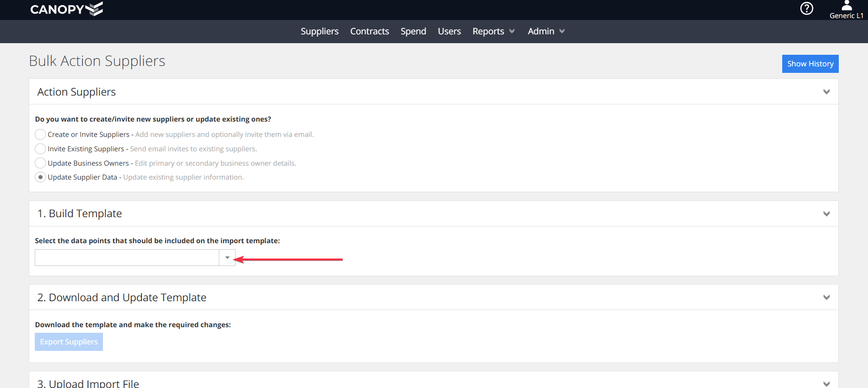The width and height of the screenshot is (868, 388).
Task: Open the help question mark icon
Action: (x=807, y=8)
